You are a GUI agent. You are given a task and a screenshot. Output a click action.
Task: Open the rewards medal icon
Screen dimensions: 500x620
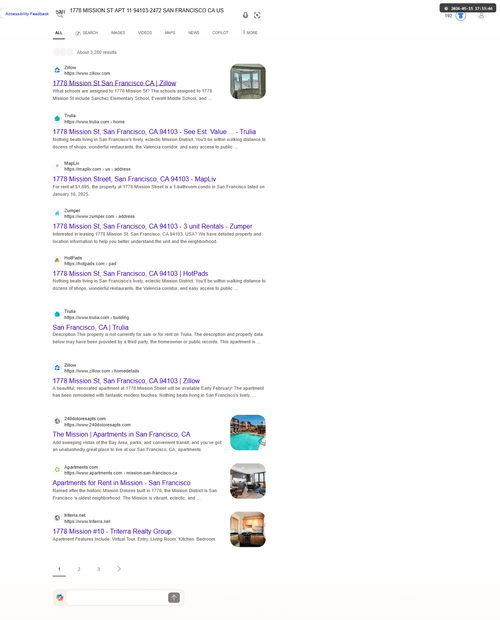(x=460, y=16)
